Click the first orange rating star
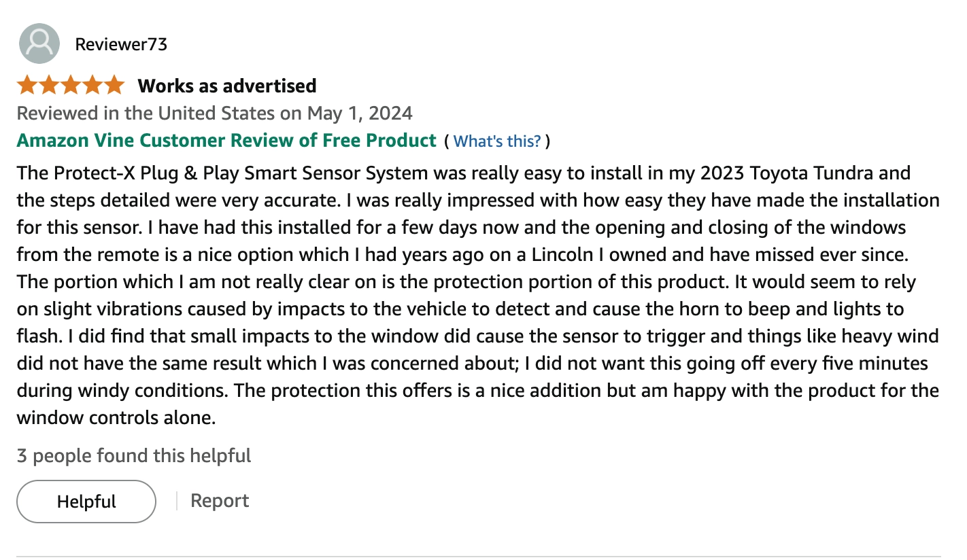This screenshot has width=967, height=560. (x=28, y=86)
